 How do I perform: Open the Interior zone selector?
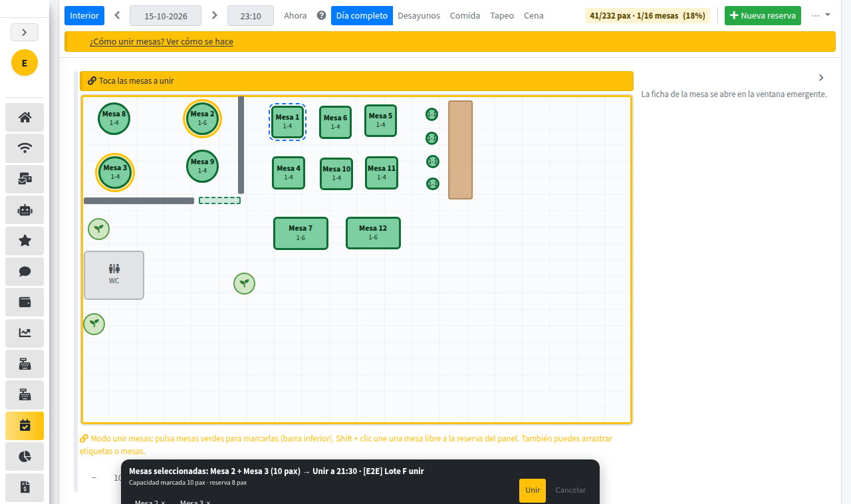[84, 15]
